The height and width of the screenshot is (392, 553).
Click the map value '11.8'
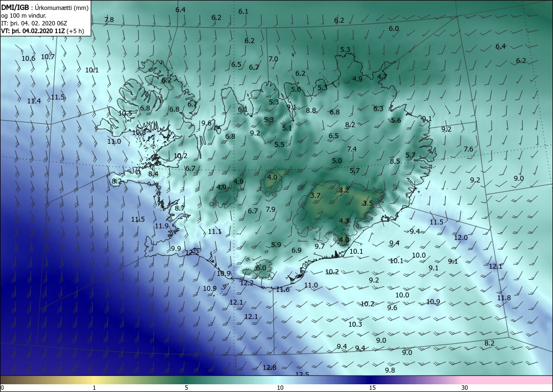click(504, 298)
